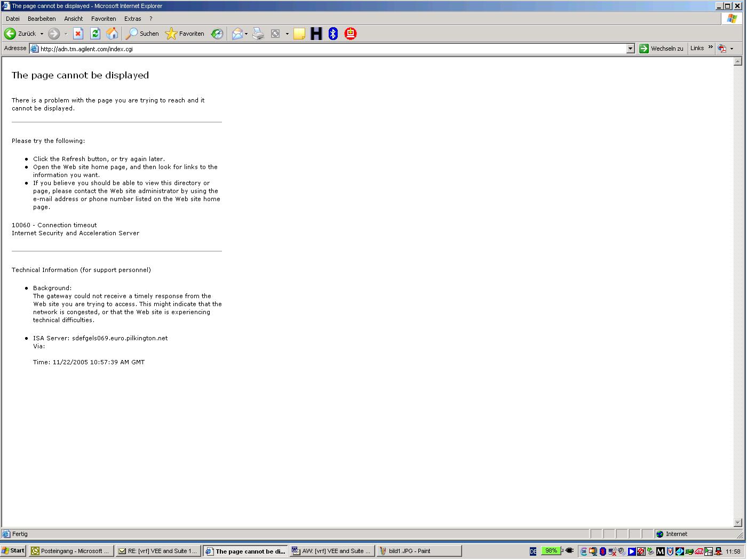Open the Suchen search pane

coord(142,34)
